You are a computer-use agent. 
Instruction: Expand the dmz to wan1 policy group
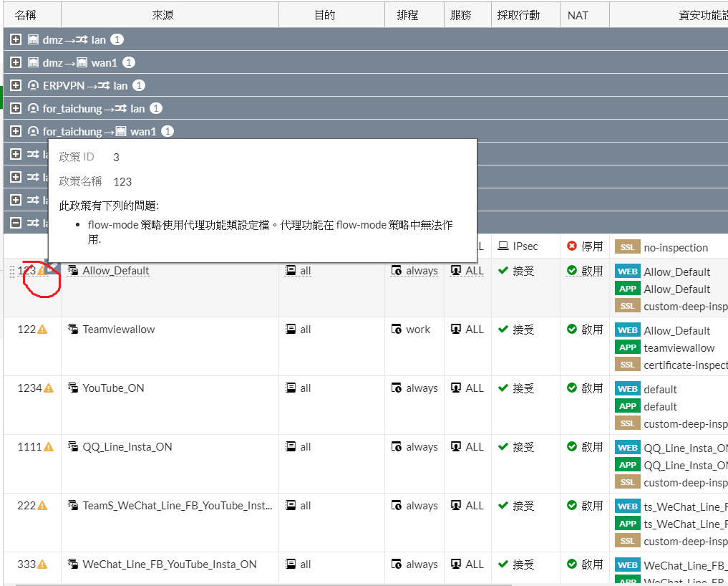coord(16,62)
